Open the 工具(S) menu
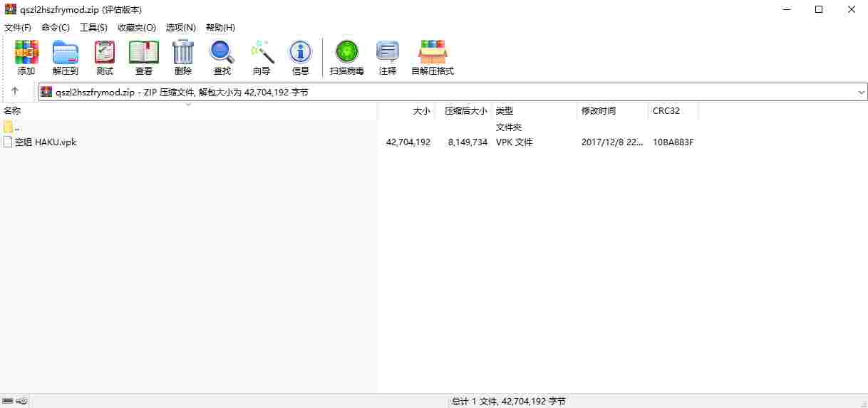 (93, 27)
